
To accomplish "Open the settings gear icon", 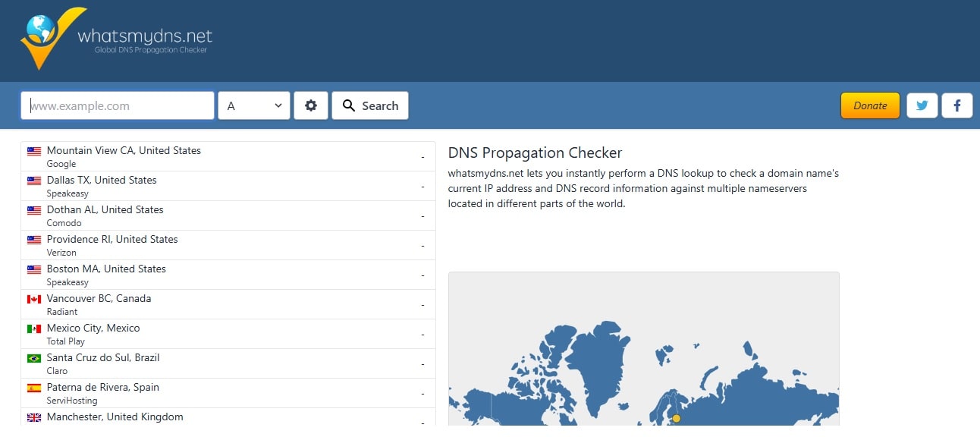I will tap(311, 105).
